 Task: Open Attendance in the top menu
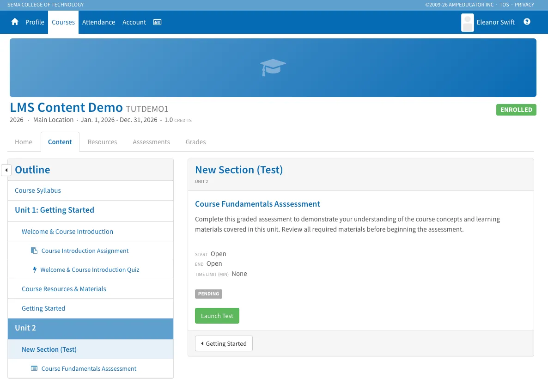[98, 22]
